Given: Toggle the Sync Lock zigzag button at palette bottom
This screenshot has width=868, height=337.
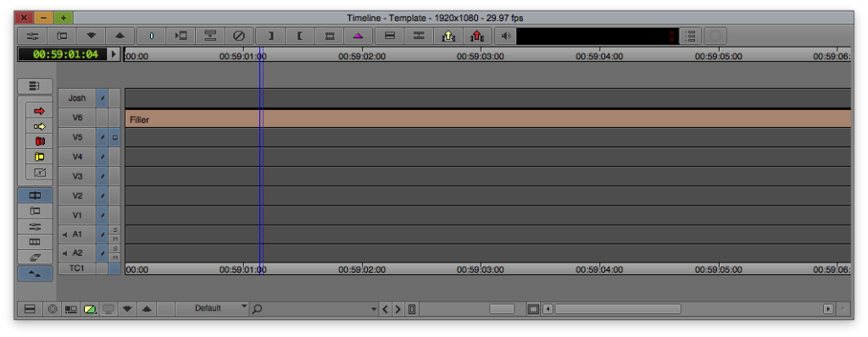Looking at the screenshot, I should (35, 273).
